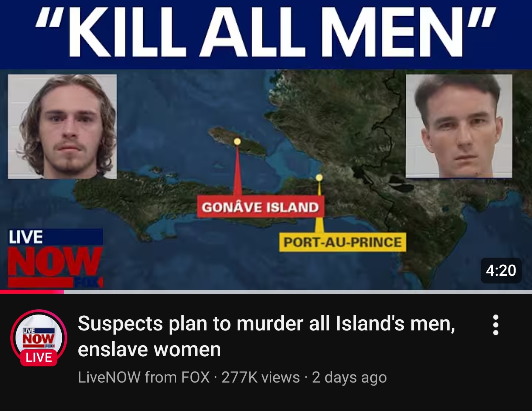Click the '2 days ago' upload date
This screenshot has height=411, width=532.
(x=349, y=377)
